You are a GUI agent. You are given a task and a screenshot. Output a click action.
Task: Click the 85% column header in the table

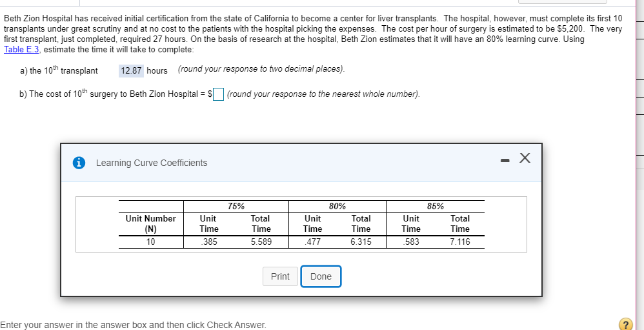(x=436, y=207)
